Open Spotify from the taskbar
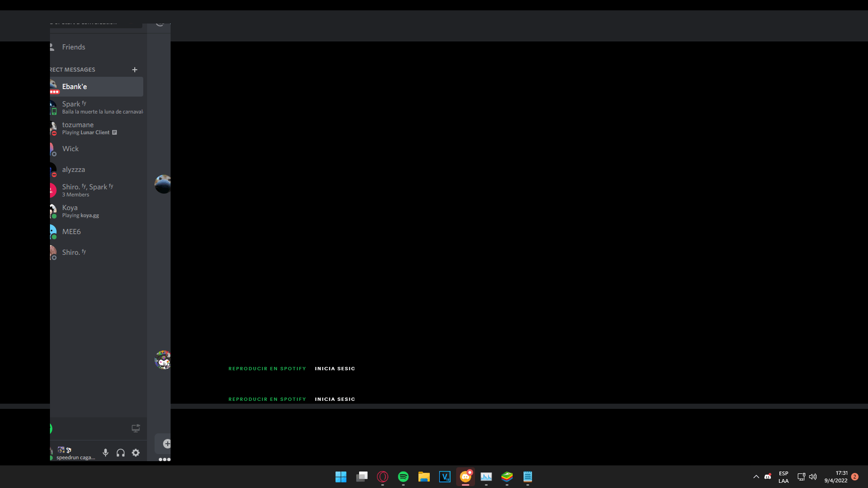Viewport: 868px width, 488px height. coord(403,477)
